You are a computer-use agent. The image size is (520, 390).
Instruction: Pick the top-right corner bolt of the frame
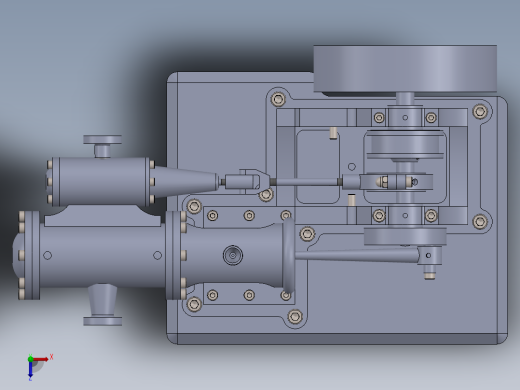[480, 111]
